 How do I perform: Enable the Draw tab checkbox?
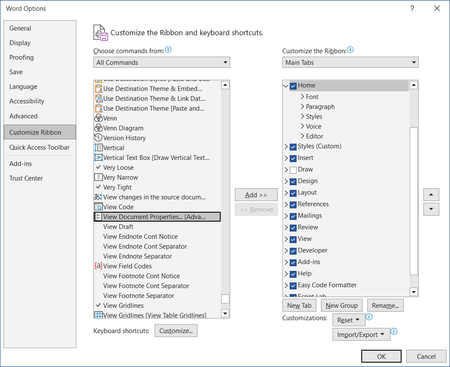coord(293,170)
